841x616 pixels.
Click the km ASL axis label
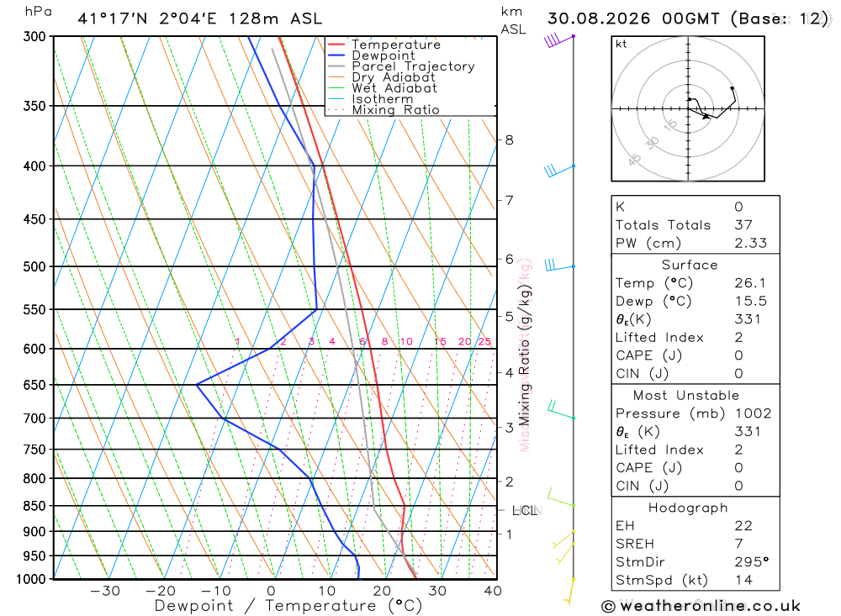coord(513,20)
